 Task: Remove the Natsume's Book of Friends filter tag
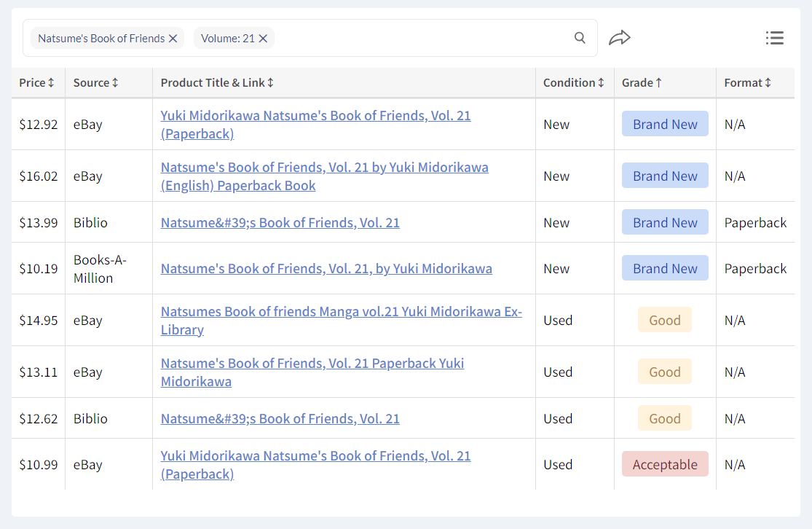click(173, 39)
